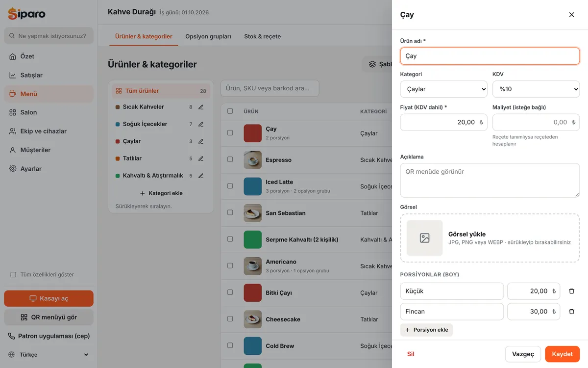Image resolution: width=588 pixels, height=368 pixels.
Task: Edit the Çaylar category pencil icon
Action: tap(201, 141)
